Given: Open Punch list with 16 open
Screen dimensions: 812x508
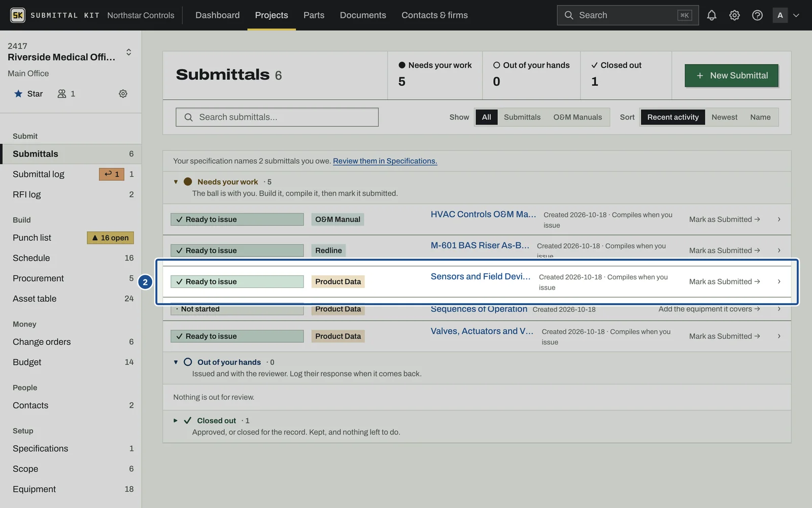Looking at the screenshot, I should click(x=71, y=238).
